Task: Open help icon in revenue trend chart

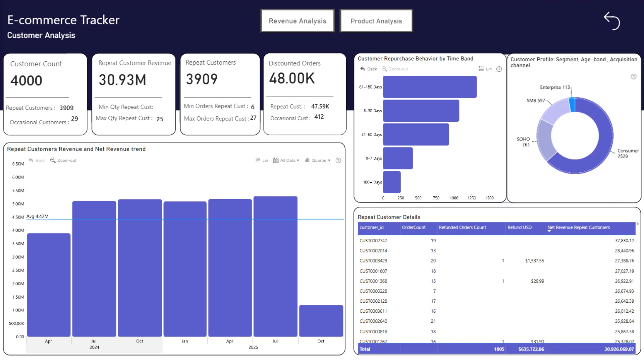Action: click(x=338, y=160)
